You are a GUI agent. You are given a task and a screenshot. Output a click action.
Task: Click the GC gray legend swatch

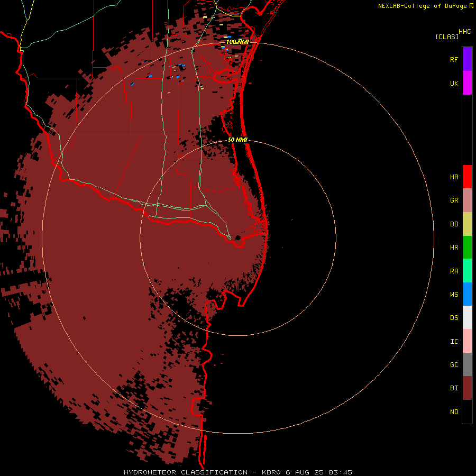pos(467,364)
